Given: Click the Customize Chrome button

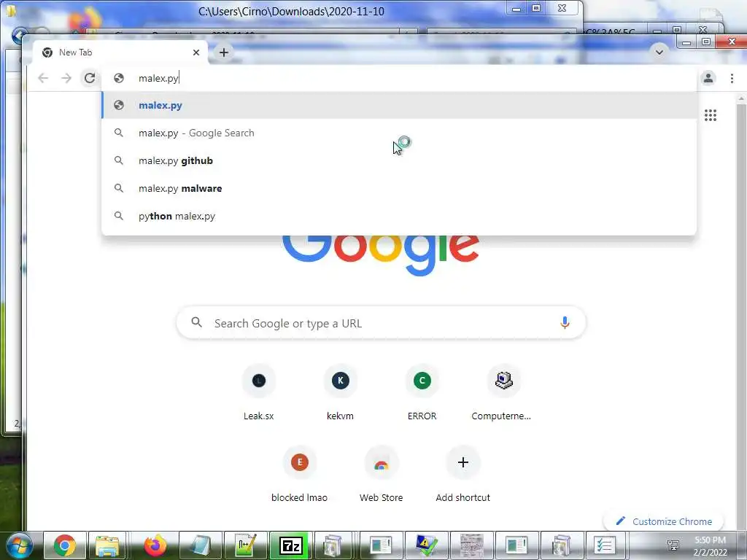Looking at the screenshot, I should (x=664, y=521).
